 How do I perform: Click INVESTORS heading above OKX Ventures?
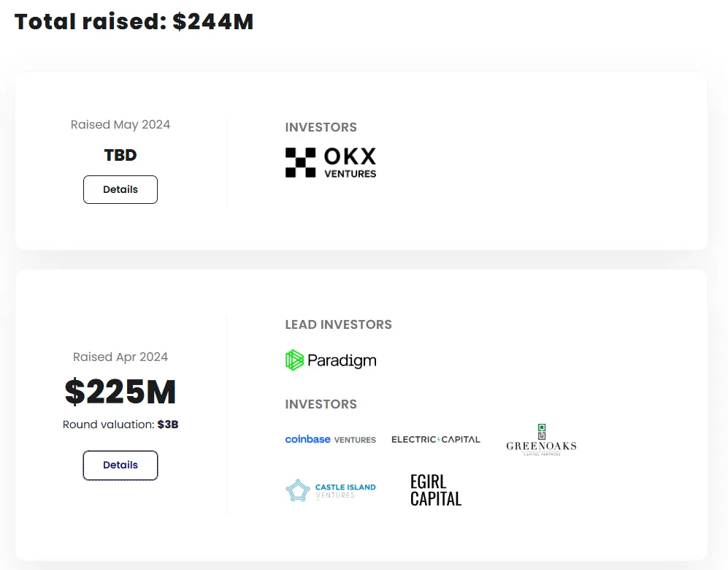click(321, 127)
